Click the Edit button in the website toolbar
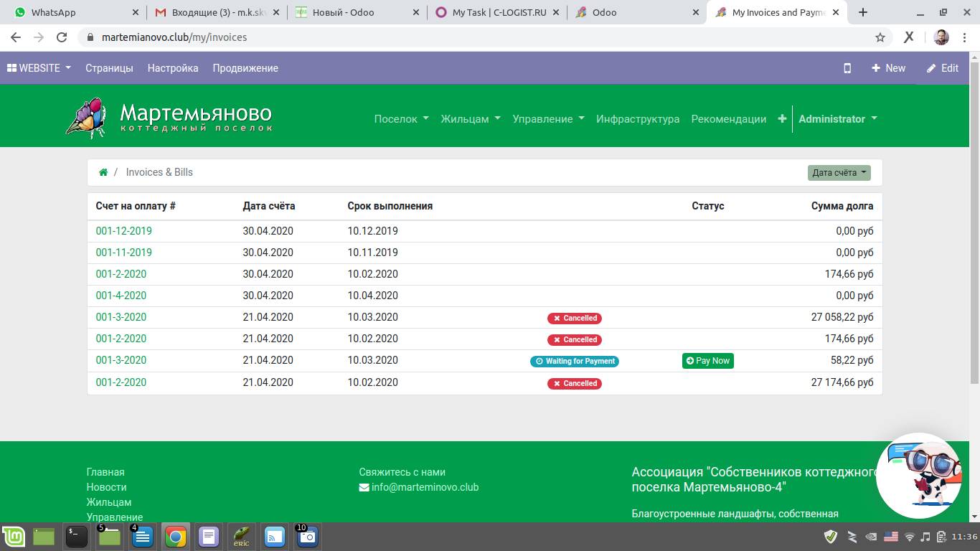 942,68
